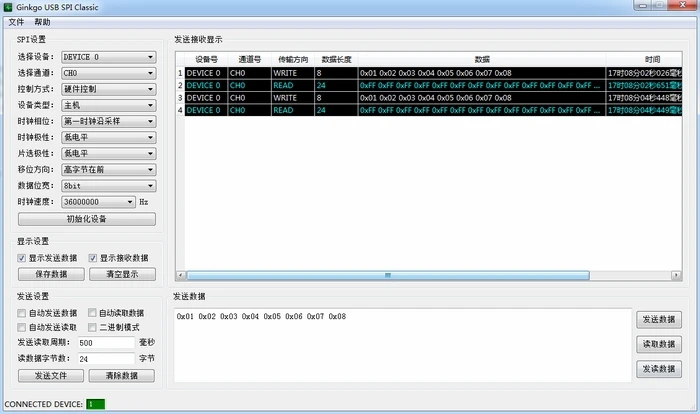700x414 pixels.
Task: Click the 保存数据 button
Action: 51,274
